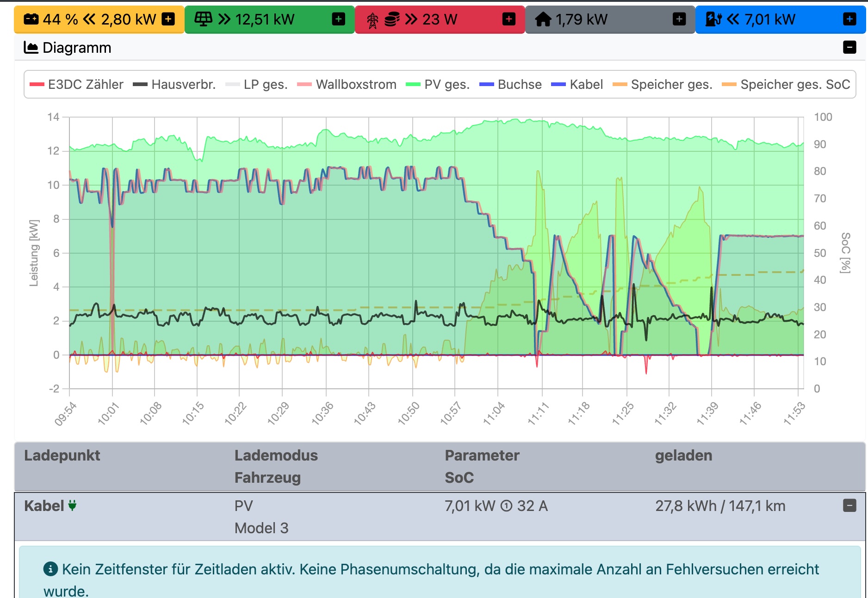The image size is (868, 598).
Task: Toggle the Buchse legend entry
Action: 510,84
